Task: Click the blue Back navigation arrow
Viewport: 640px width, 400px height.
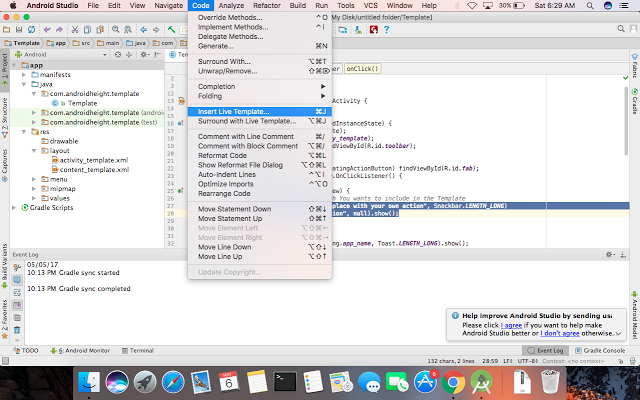Action: point(143,29)
